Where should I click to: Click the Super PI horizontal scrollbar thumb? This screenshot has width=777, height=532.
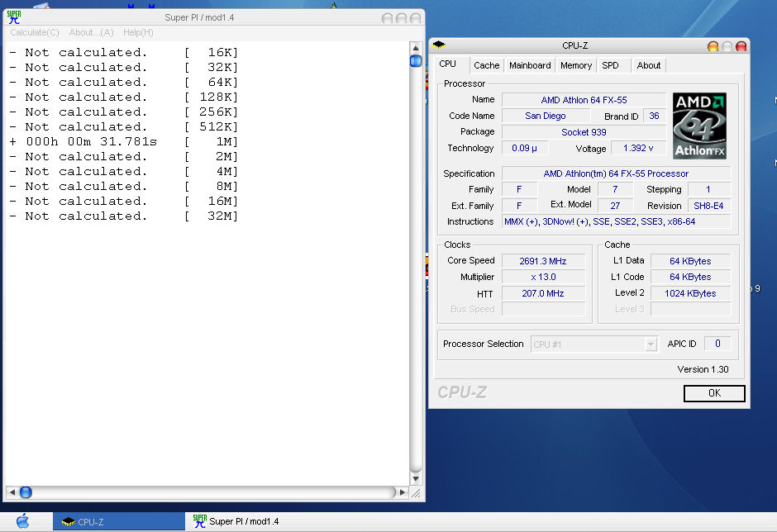(x=26, y=492)
